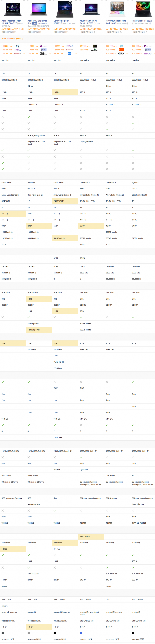Click the MOYO store logo under Acer Predator
The width and height of the screenshot is (155, 644).
(18, 46)
